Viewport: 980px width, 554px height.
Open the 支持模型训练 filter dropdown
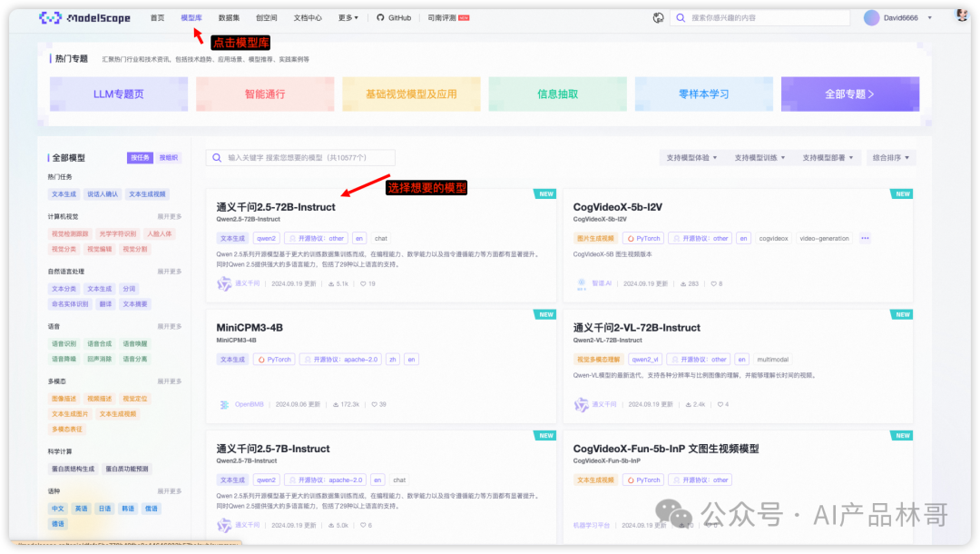759,157
